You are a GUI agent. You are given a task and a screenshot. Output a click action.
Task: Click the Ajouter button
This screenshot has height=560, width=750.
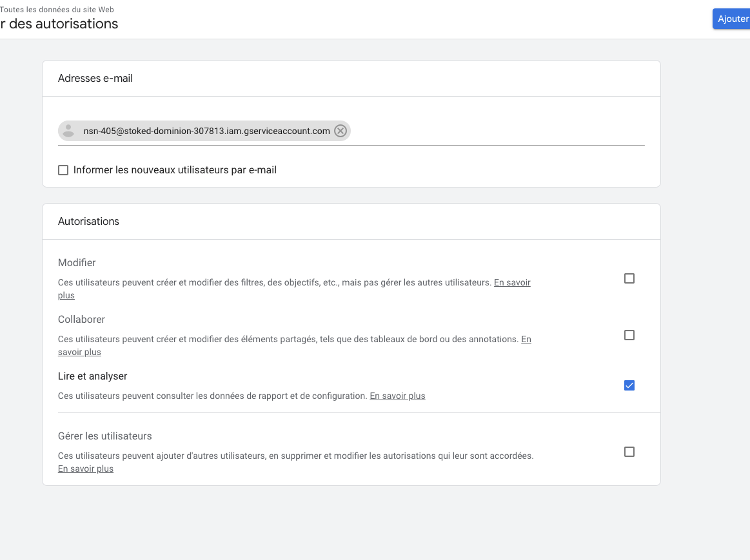[x=732, y=19]
